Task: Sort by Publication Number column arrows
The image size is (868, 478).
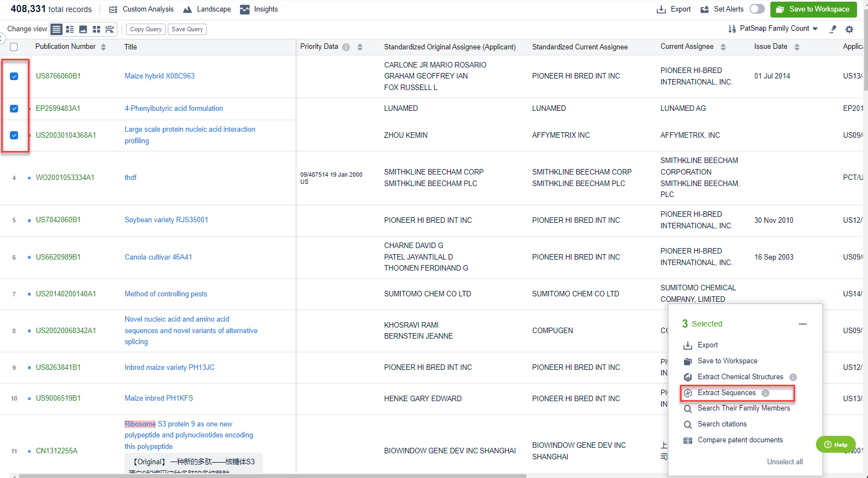Action: (x=103, y=47)
